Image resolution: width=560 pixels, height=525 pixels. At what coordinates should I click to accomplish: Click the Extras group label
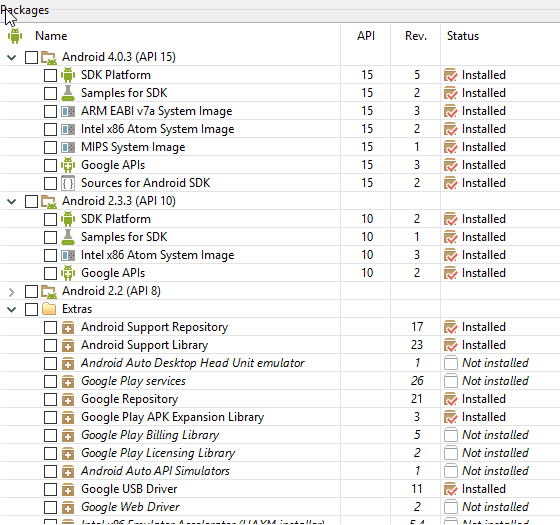tap(77, 309)
